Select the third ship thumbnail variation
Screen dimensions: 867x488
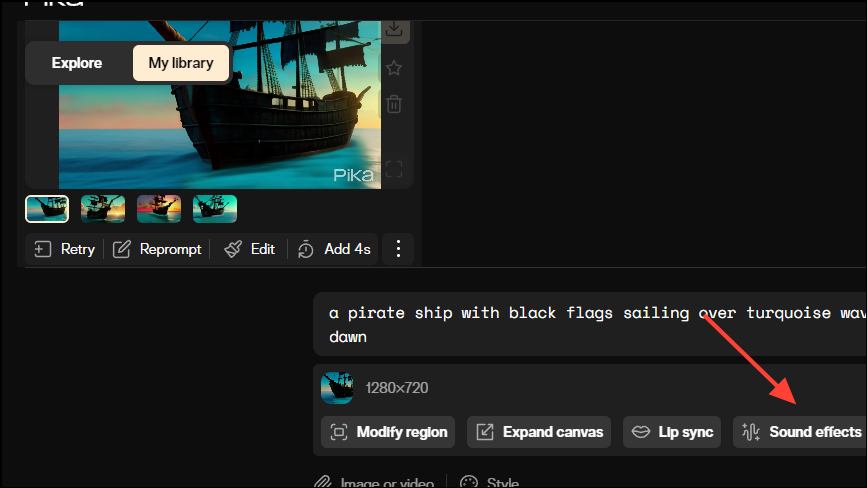(159, 209)
